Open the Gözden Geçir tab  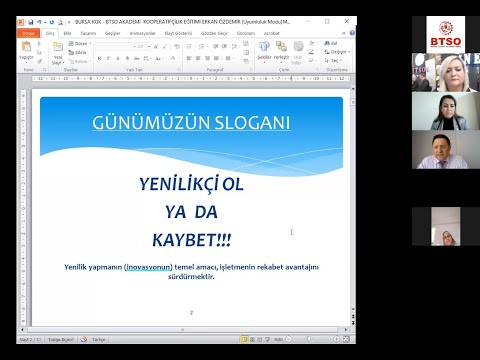tap(214, 33)
